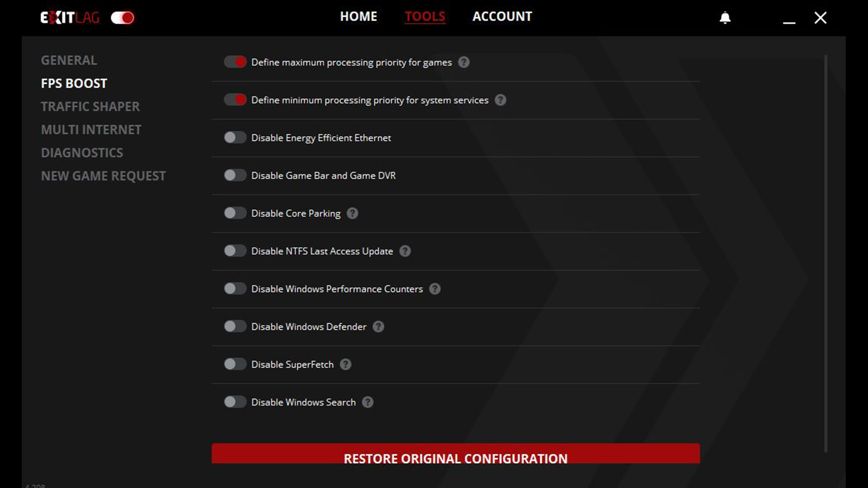868x488 pixels.
Task: Go to the HOME tab
Action: pos(358,17)
